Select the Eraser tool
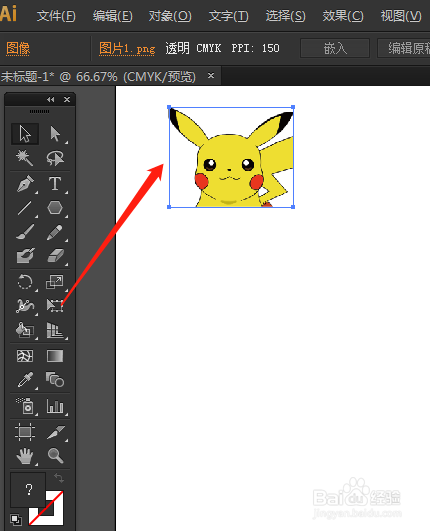This screenshot has width=430, height=531. tap(55, 256)
